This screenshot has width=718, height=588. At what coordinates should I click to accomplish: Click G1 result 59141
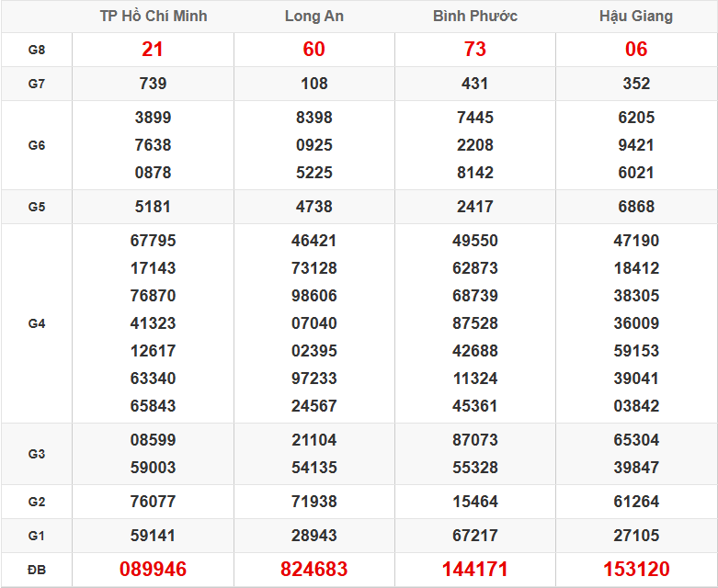[153, 536]
